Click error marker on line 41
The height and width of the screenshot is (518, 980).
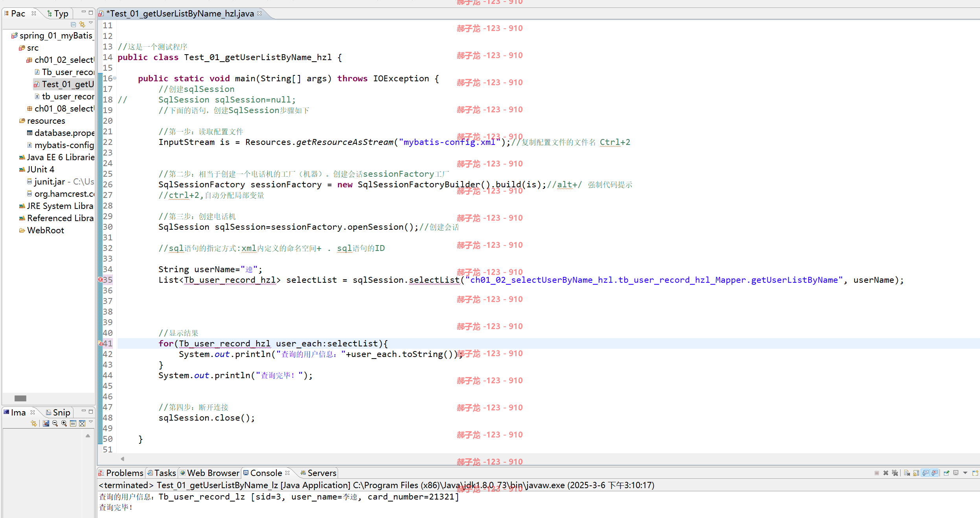click(100, 343)
